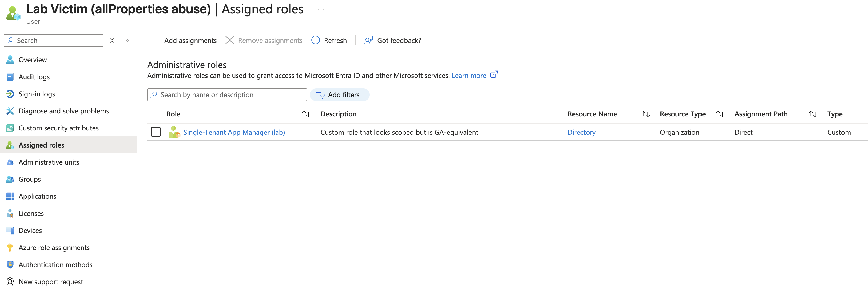Image resolution: width=868 pixels, height=294 pixels.
Task: Sort the table by Role column
Action: 306,114
